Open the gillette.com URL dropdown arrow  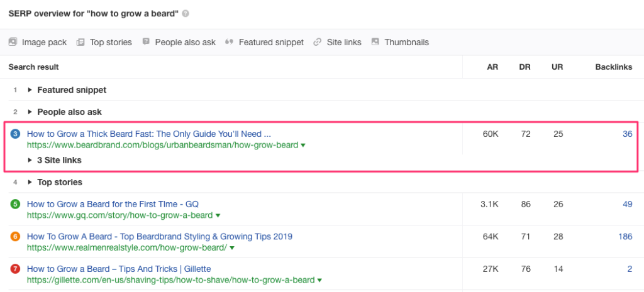tap(319, 281)
